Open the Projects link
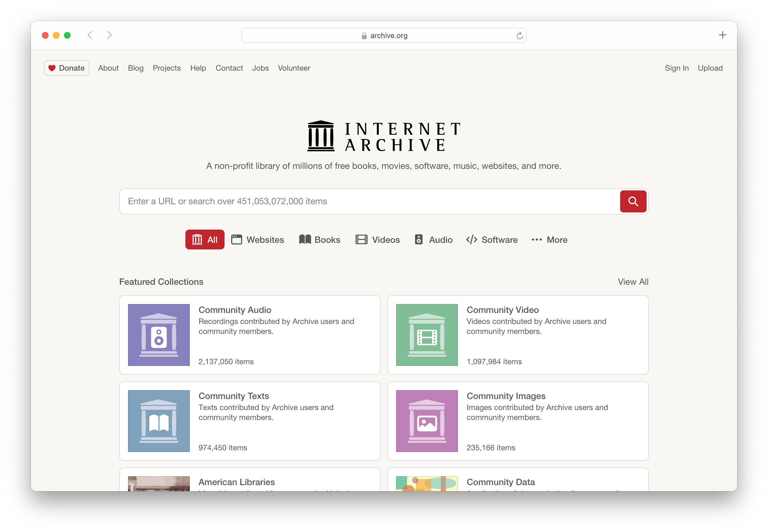The height and width of the screenshot is (532, 768). point(167,68)
